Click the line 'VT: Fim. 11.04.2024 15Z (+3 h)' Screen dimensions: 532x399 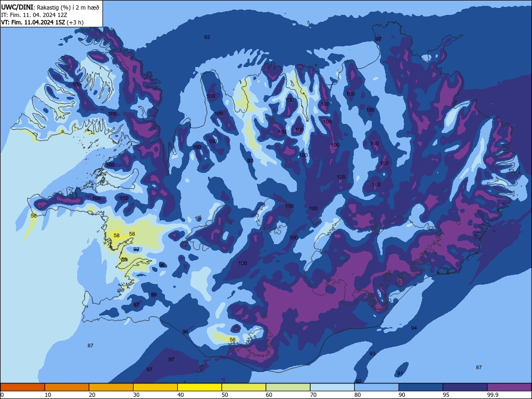pyautogui.click(x=43, y=22)
